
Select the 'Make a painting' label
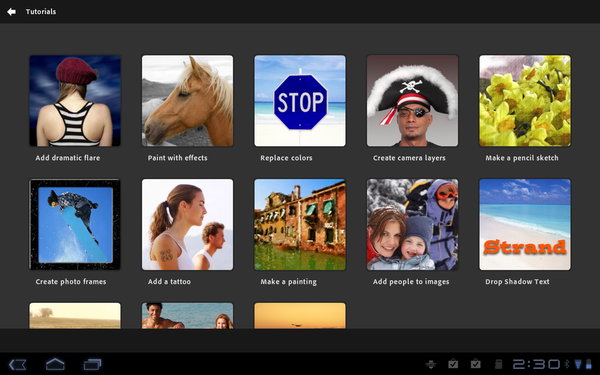tap(289, 282)
